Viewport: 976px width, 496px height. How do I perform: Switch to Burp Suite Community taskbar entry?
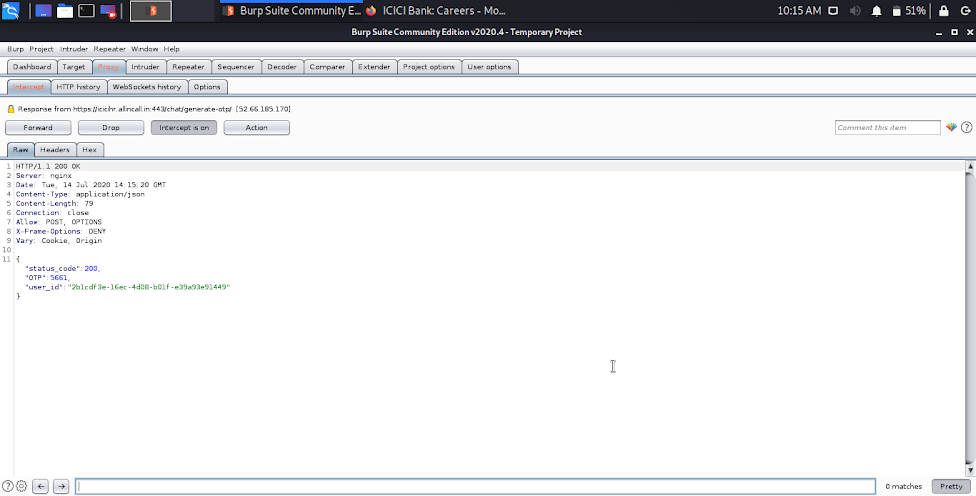[292, 11]
